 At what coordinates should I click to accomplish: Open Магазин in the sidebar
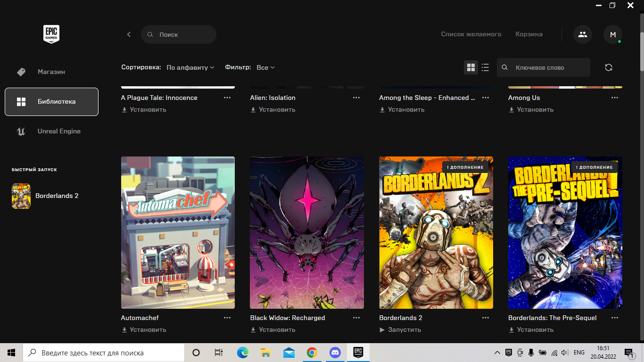pos(51,72)
